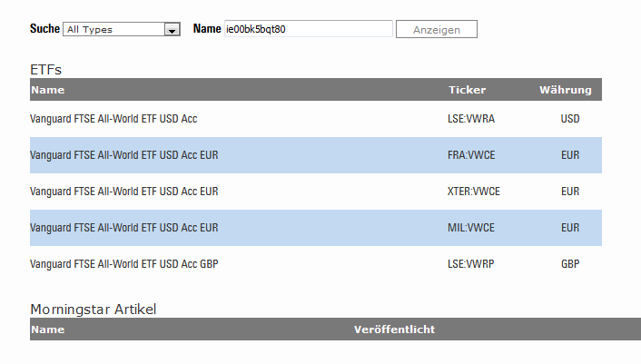Open the XTER:VWCE Vanguard ETF row
The height and width of the screenshot is (364, 641).
pyautogui.click(x=123, y=192)
